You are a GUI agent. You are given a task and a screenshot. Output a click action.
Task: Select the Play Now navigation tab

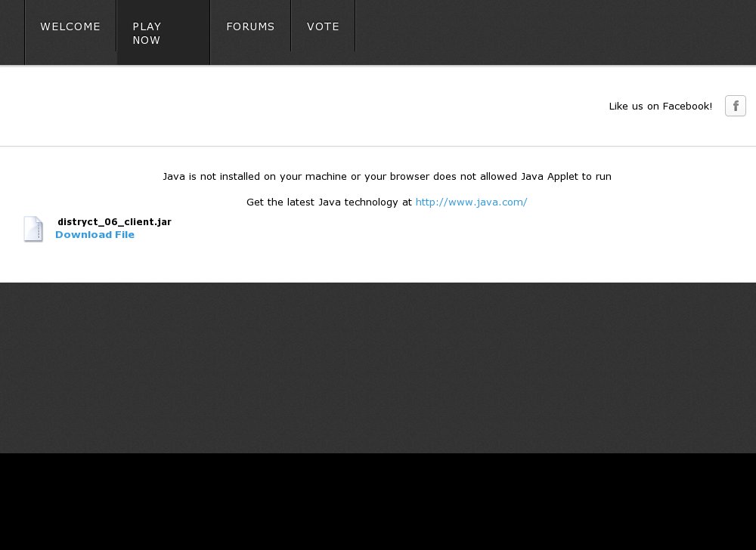pyautogui.click(x=163, y=33)
